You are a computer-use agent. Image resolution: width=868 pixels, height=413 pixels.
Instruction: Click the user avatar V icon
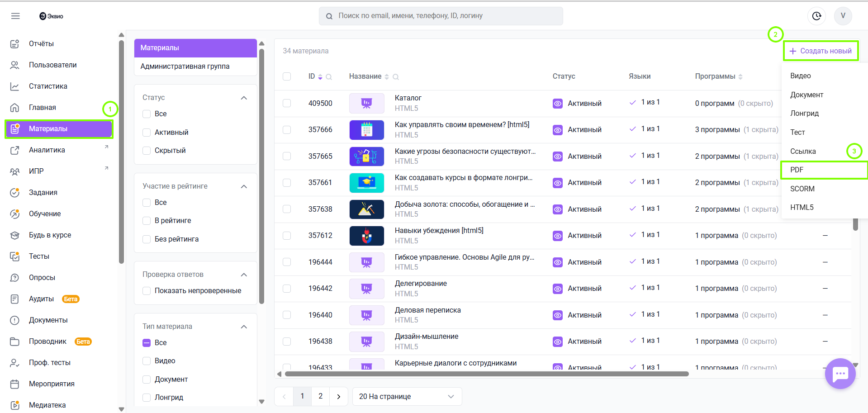click(843, 16)
